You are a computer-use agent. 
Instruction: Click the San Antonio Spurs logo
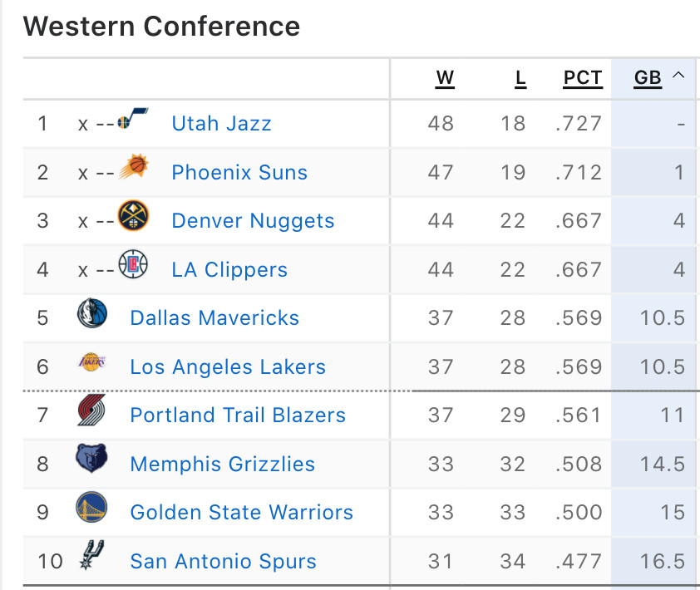92,555
